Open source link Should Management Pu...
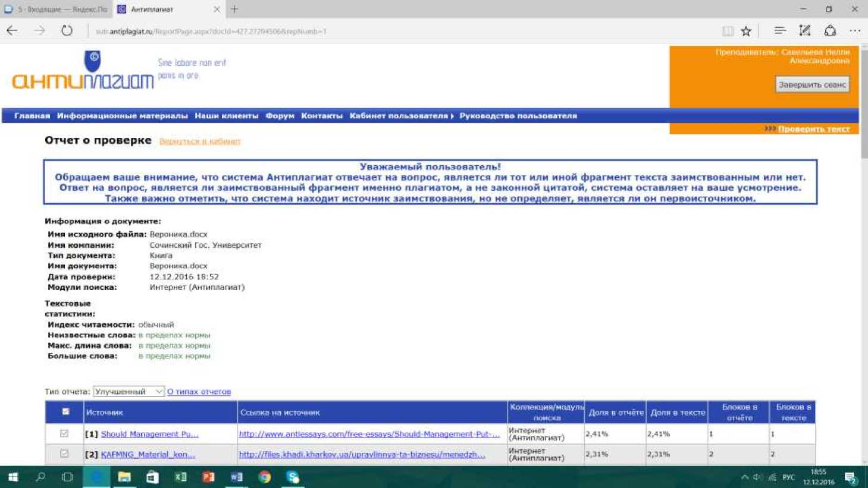The image size is (868, 488). coord(149,435)
